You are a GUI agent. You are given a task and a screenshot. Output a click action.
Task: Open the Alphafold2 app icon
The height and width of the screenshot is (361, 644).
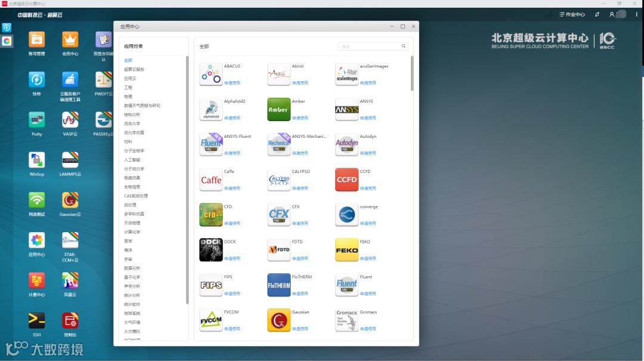[210, 109]
